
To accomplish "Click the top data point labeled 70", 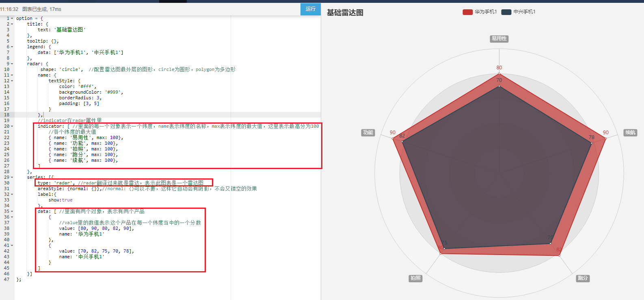I will [x=499, y=86].
